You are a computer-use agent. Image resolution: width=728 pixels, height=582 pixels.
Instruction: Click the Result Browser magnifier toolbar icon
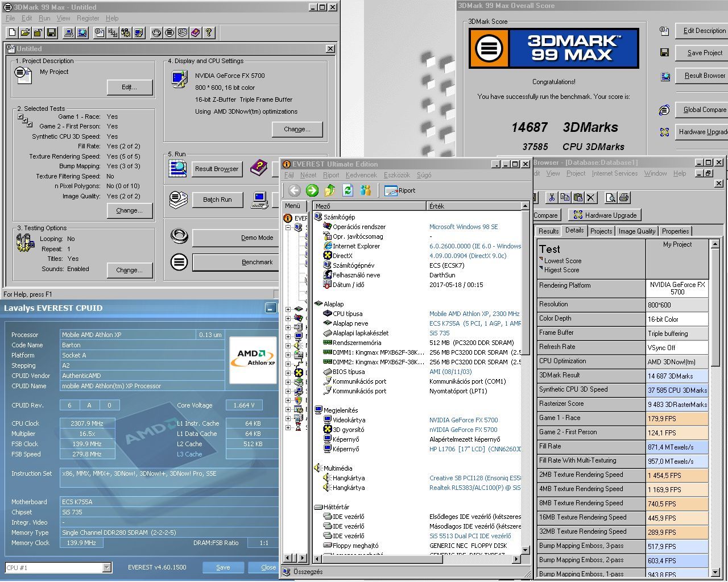81,33
